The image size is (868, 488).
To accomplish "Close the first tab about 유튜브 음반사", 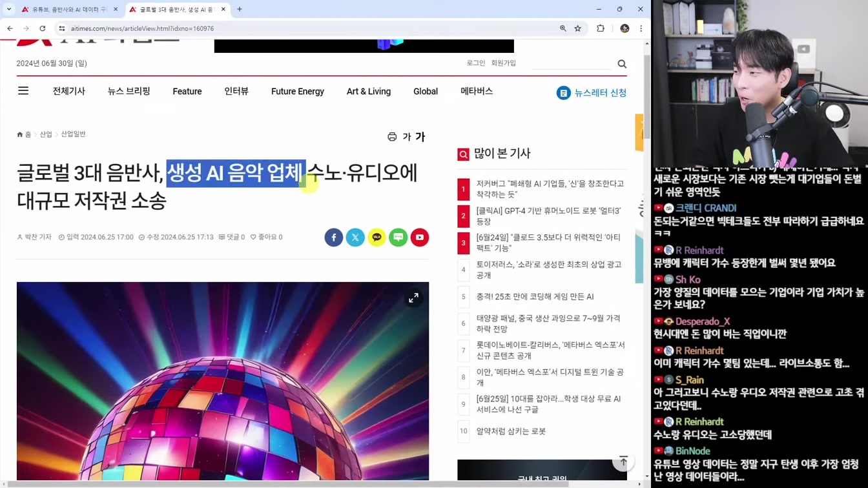I will pyautogui.click(x=116, y=9).
